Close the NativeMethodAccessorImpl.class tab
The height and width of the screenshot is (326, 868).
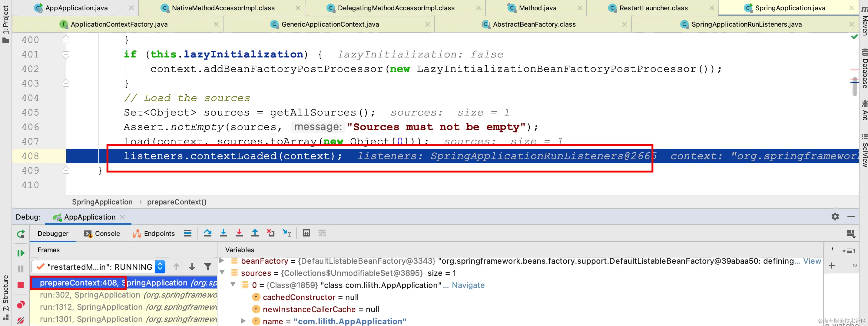point(298,8)
